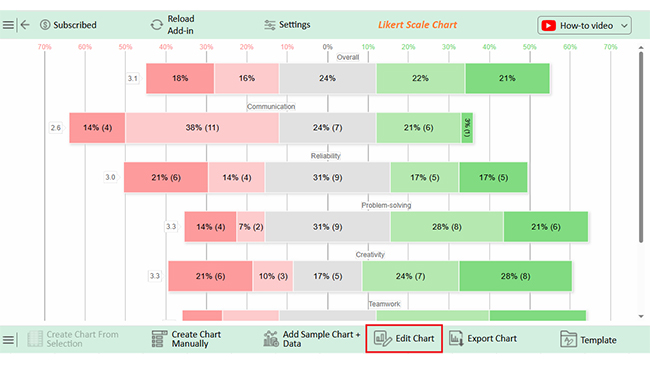Click the Create Chart Manually icon
Screen dimensions: 650x365
[159, 339]
